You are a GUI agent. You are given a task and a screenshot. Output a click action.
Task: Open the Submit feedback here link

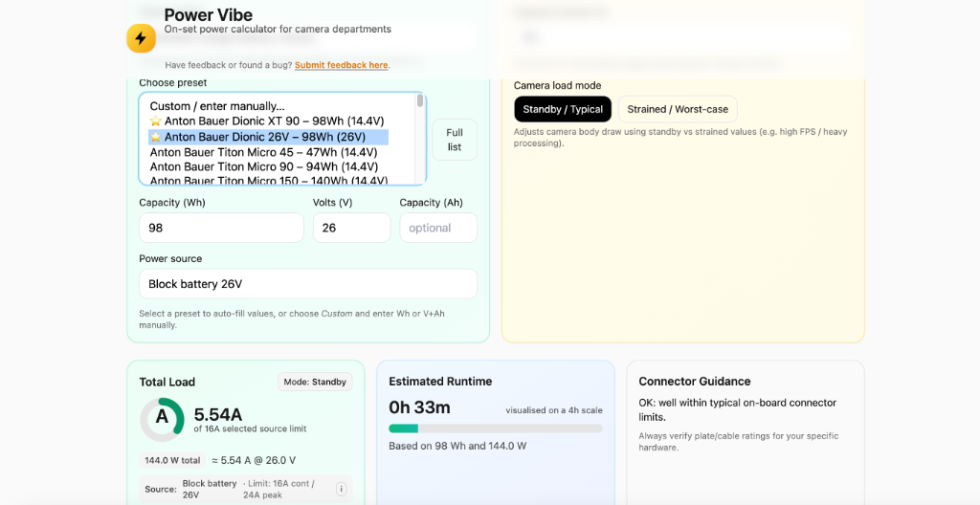pyautogui.click(x=342, y=65)
